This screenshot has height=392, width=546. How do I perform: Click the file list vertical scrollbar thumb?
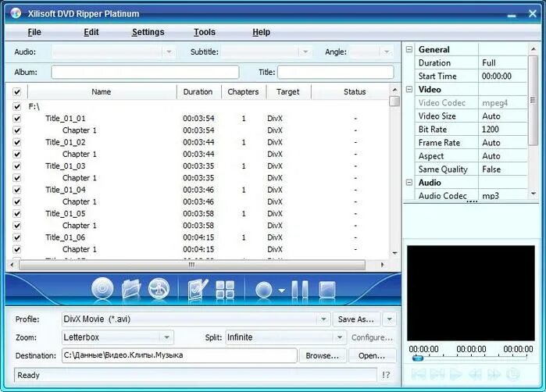tap(394, 101)
